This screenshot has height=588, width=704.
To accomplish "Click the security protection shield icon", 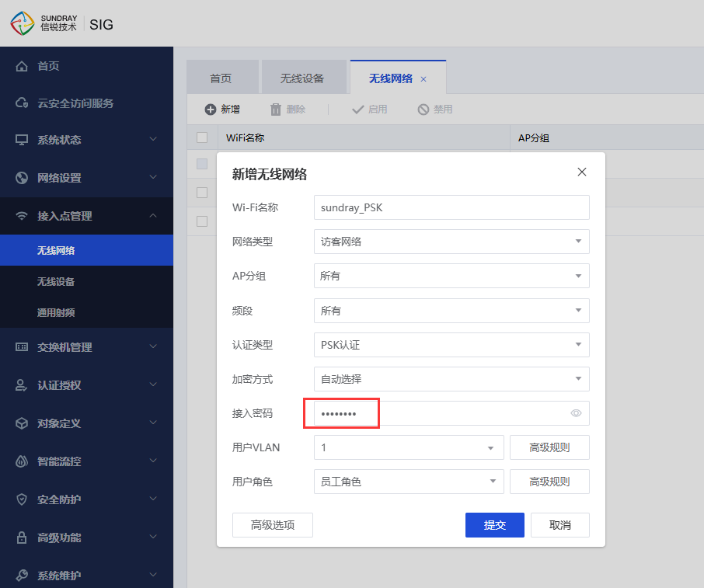I will 22,499.
